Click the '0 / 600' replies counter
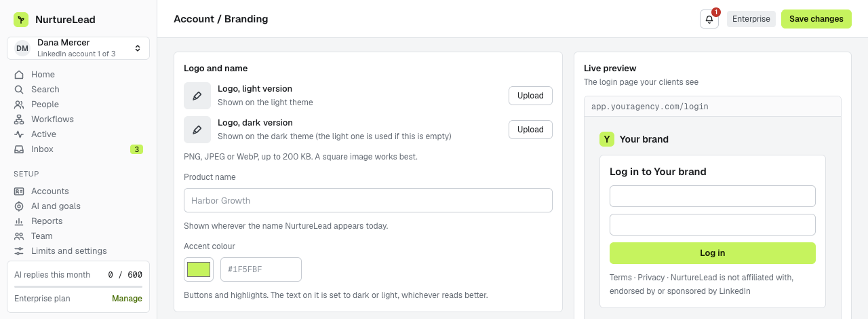 tap(125, 275)
